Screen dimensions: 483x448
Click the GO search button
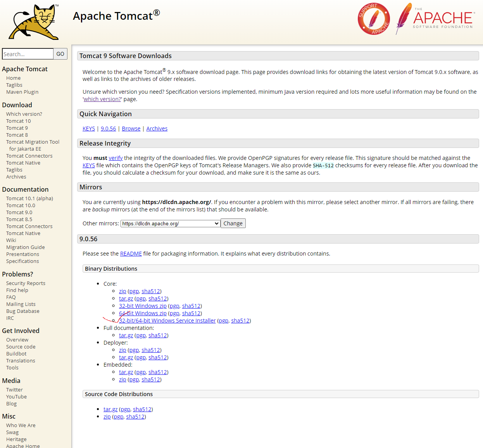click(x=60, y=54)
